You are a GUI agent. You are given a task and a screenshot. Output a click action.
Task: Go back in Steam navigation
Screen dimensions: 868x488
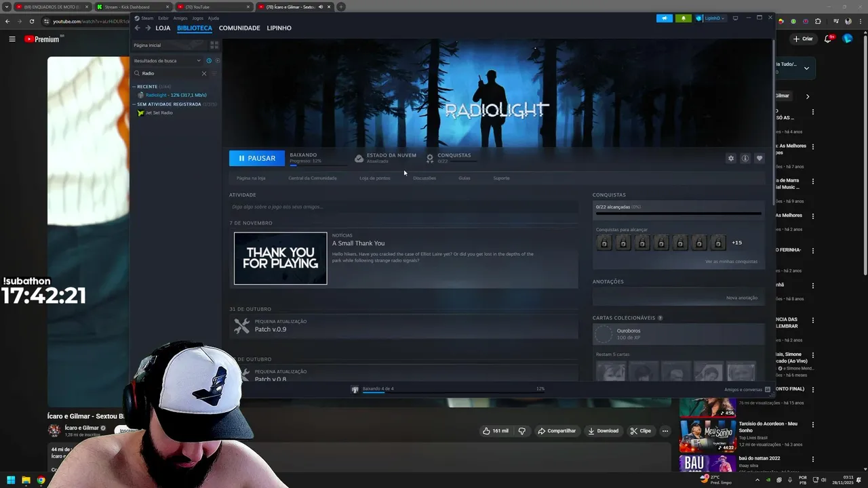[137, 28]
